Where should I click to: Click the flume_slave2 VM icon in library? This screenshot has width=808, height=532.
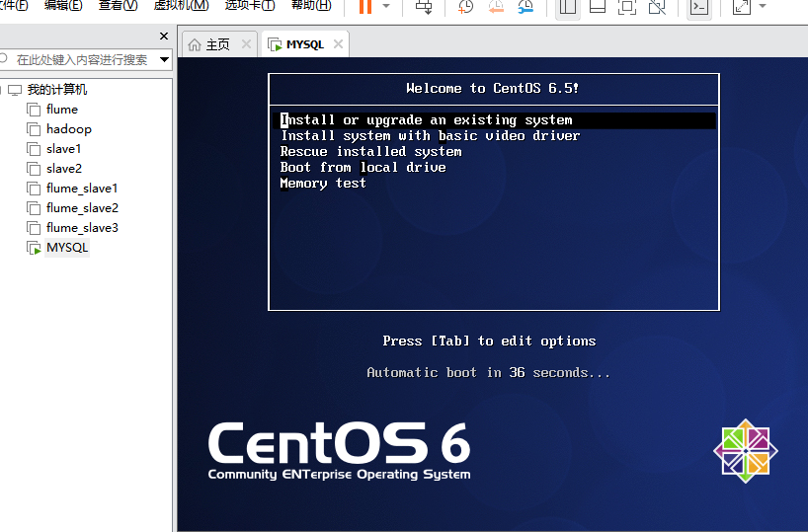(34, 208)
